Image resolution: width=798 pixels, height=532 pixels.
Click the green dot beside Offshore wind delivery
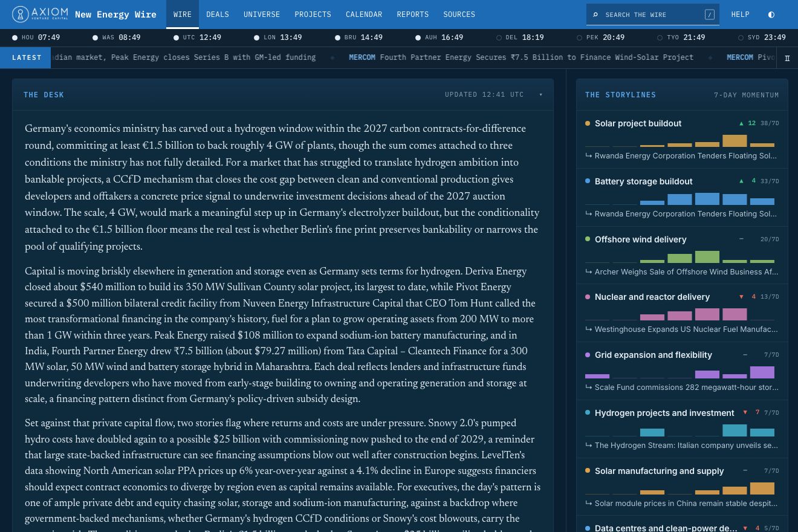tap(588, 239)
